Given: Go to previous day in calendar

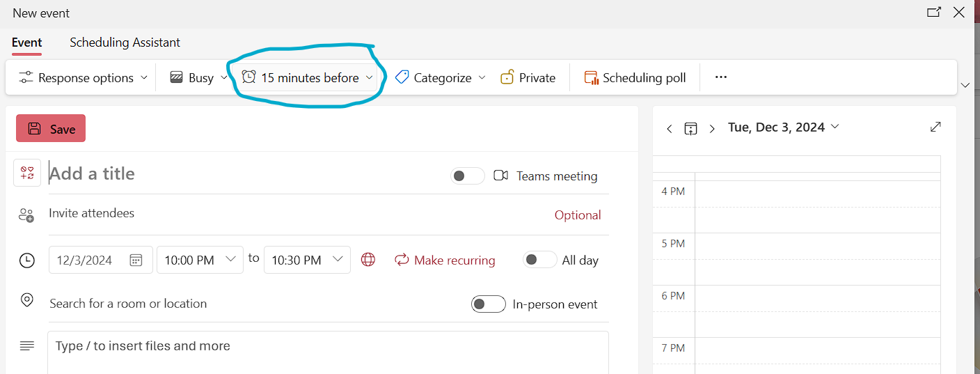Looking at the screenshot, I should point(670,129).
